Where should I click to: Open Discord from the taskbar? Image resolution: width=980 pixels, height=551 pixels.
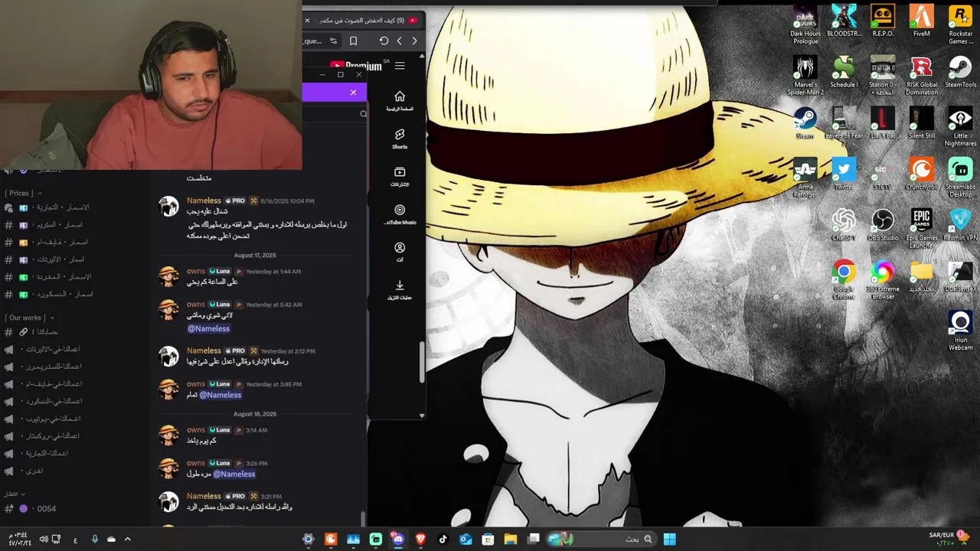click(x=398, y=539)
